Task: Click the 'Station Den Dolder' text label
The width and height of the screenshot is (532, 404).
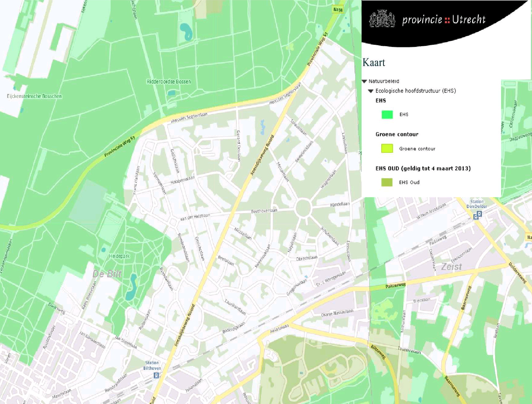Action: click(477, 204)
